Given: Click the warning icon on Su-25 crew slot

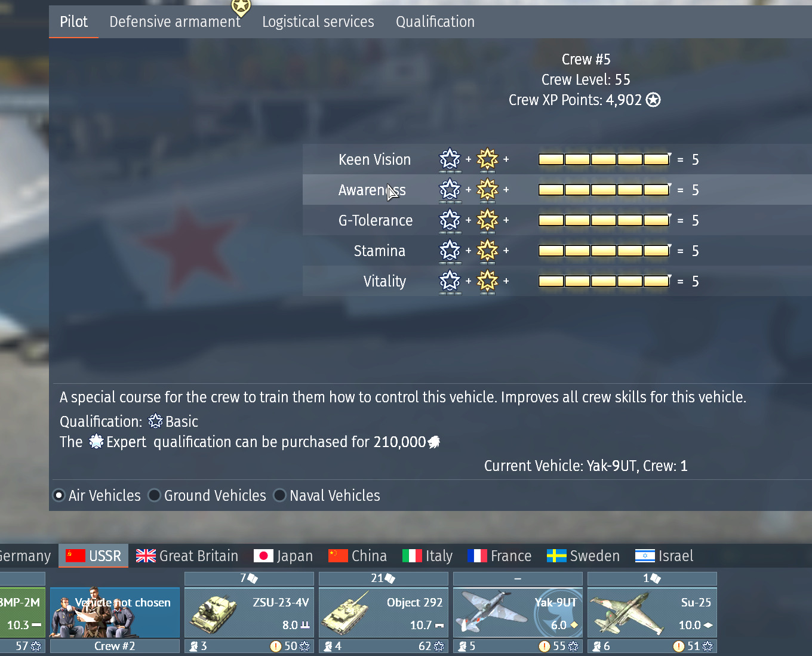Looking at the screenshot, I should [679, 646].
